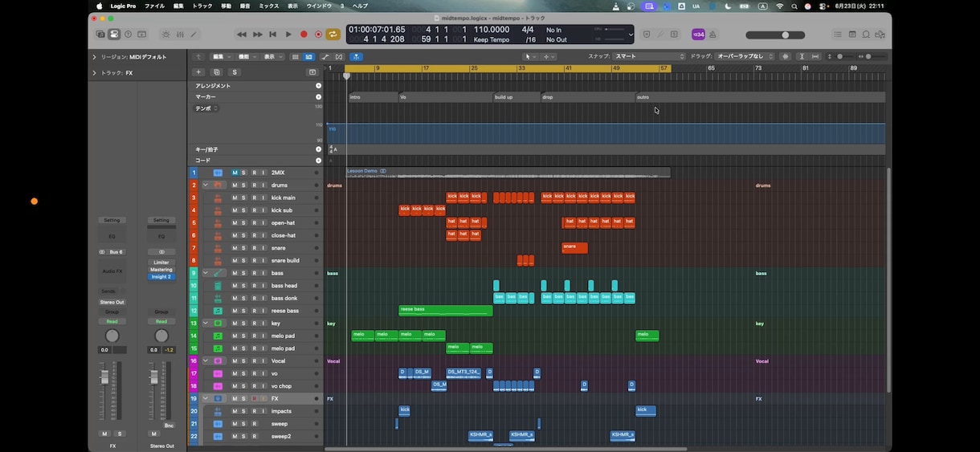Adjust the master volume slider in control bar

point(774,35)
